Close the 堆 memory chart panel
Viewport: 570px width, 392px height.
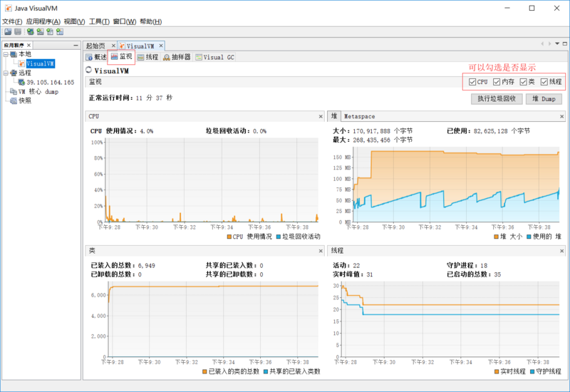(x=561, y=116)
